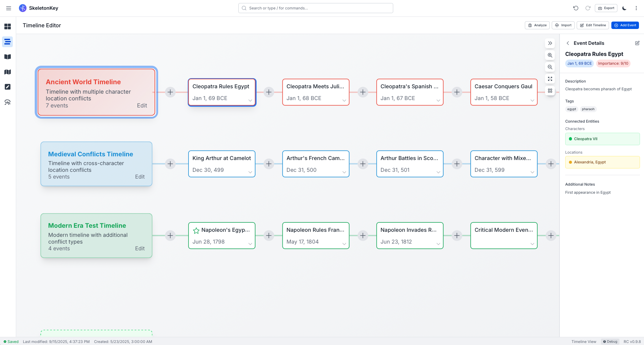Screen dimensions: 644x345
Task: Open the King Arthur at Camelot dropdown
Action: pos(250,172)
